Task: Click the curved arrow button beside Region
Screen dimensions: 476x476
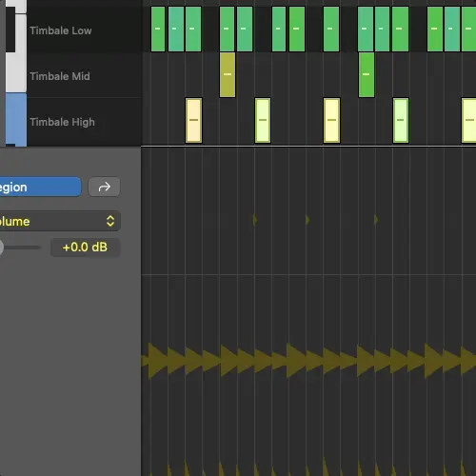Action: 104,187
